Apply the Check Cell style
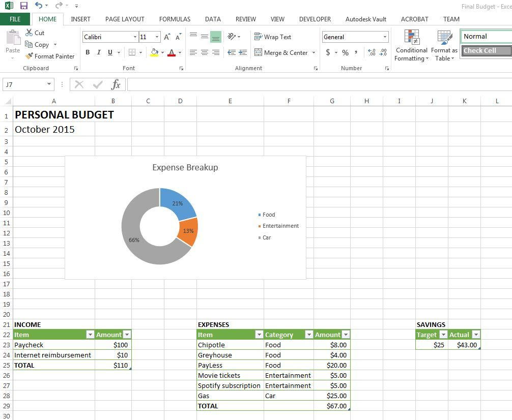This screenshot has width=512, height=420. coord(486,50)
